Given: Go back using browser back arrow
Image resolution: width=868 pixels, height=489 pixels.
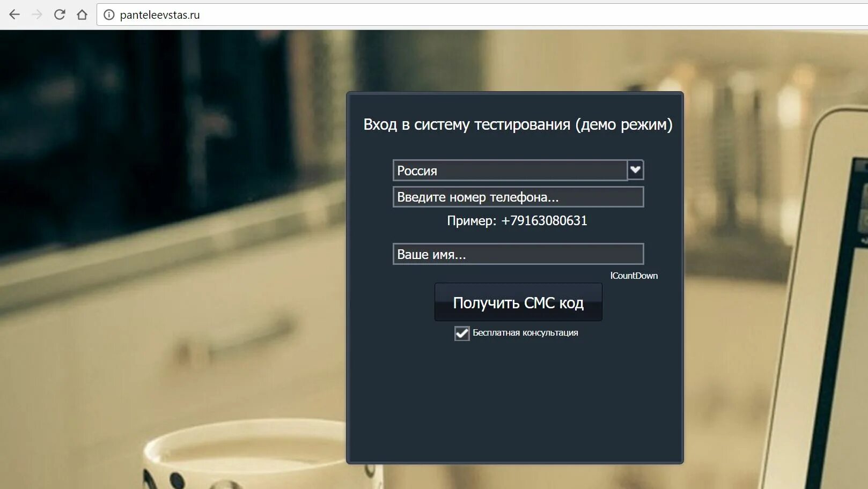Looking at the screenshot, I should point(14,14).
